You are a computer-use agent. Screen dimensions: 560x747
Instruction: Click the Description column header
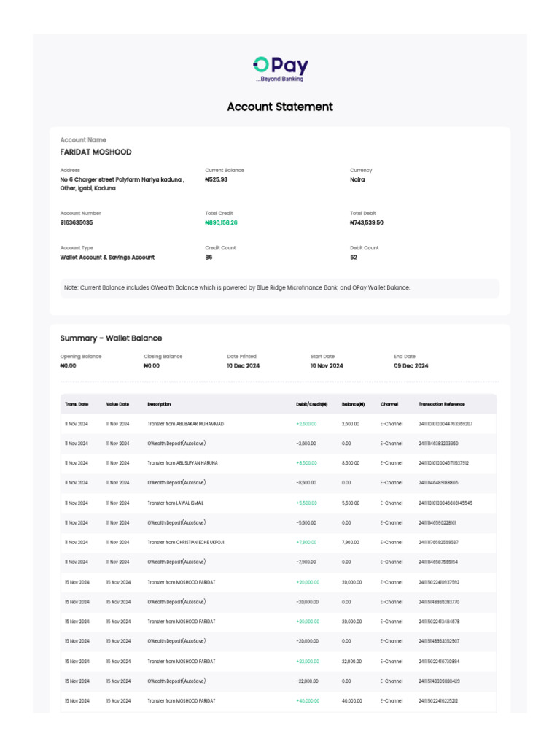point(159,404)
